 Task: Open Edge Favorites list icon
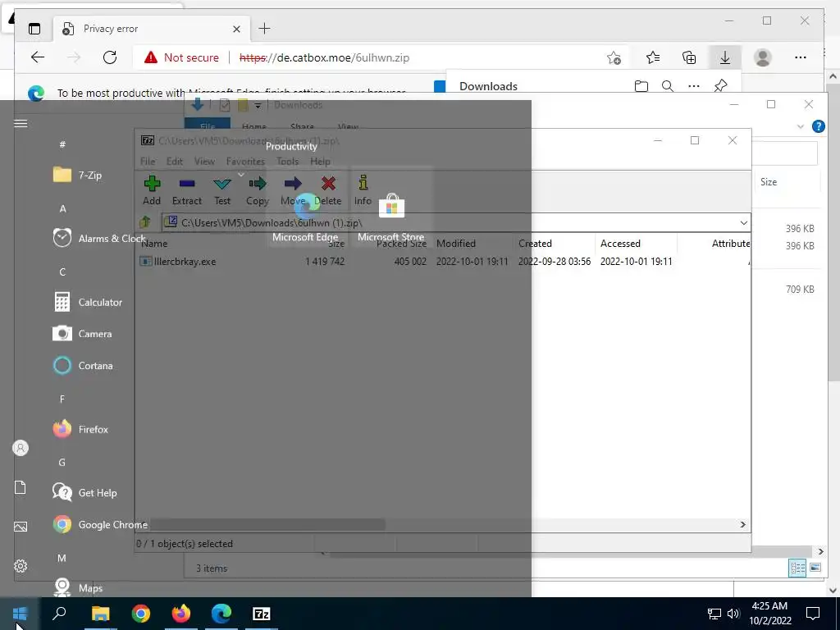pyautogui.click(x=653, y=57)
